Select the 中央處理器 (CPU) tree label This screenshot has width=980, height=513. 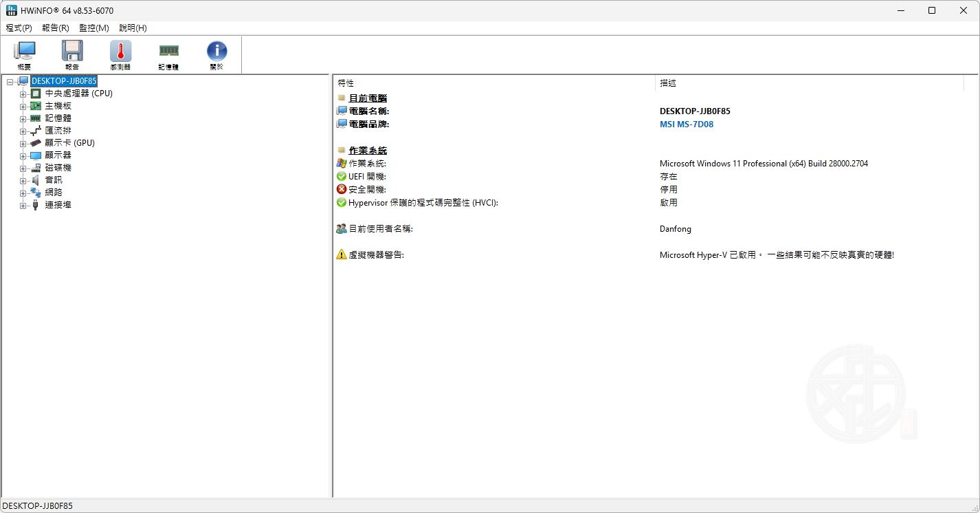click(x=78, y=94)
